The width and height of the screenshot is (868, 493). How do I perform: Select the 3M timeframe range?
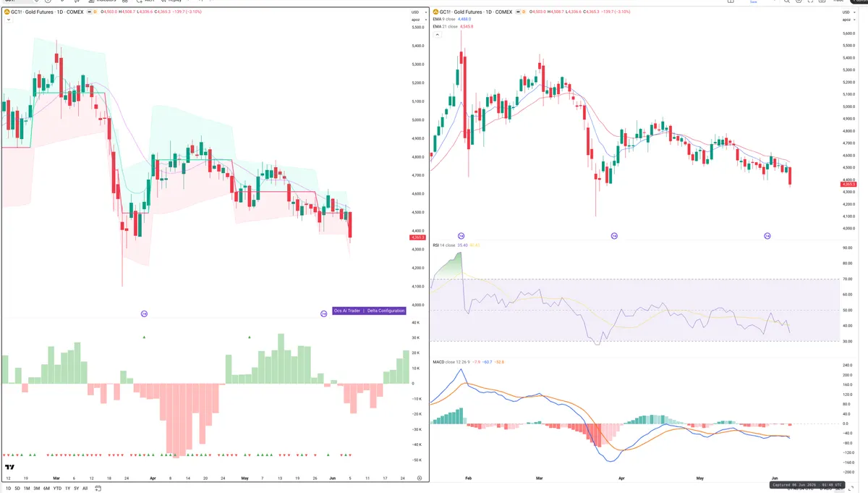[37, 489]
